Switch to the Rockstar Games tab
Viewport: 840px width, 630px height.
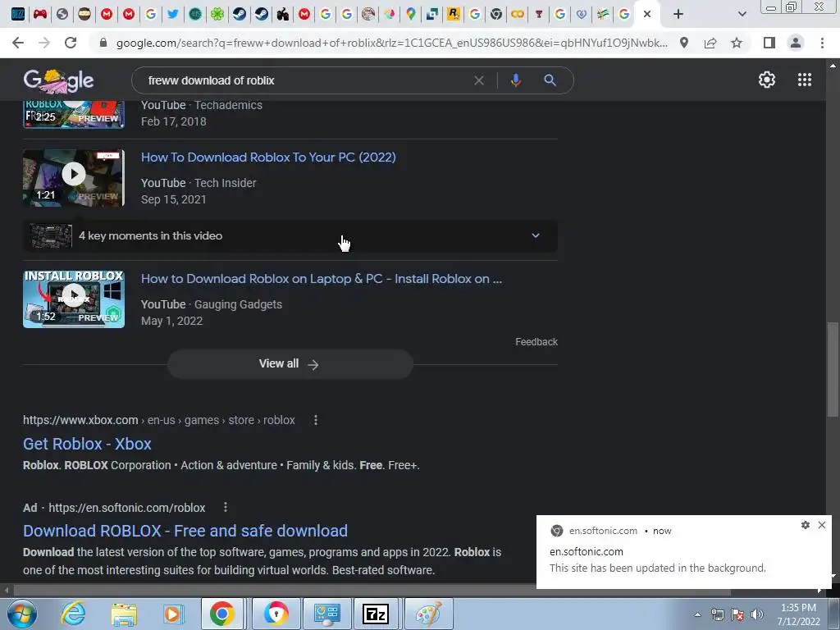point(453,14)
